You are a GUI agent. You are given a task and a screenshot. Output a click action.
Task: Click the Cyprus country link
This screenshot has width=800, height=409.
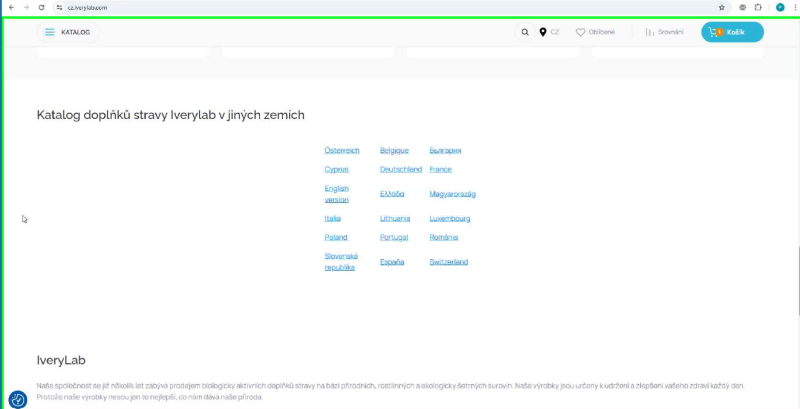coord(336,169)
